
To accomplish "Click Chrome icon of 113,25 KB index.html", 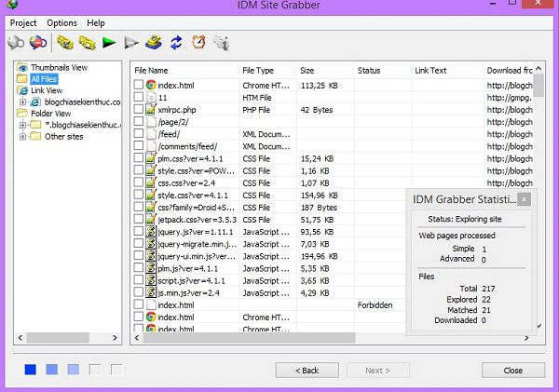I will [151, 85].
